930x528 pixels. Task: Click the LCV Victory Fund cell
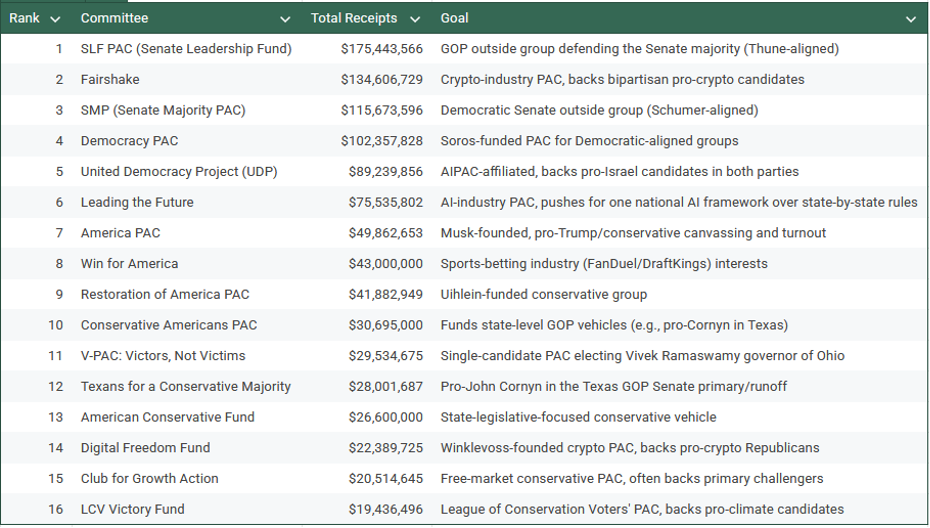click(x=187, y=510)
